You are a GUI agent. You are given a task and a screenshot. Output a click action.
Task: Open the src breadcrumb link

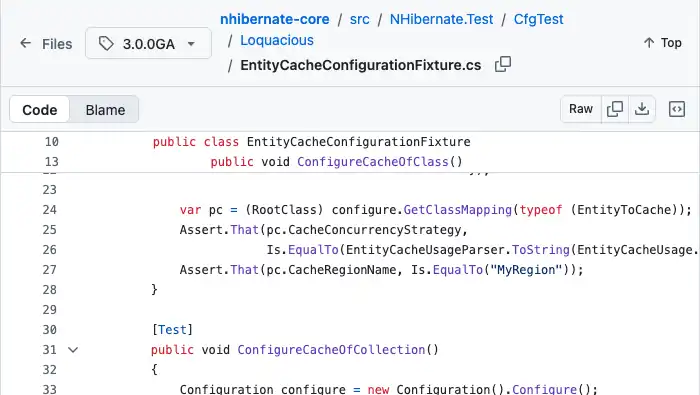359,19
